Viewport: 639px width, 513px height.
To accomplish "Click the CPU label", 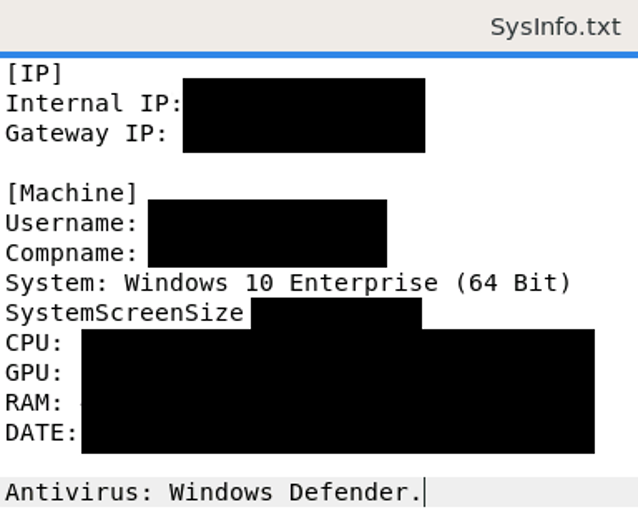I will (34, 343).
